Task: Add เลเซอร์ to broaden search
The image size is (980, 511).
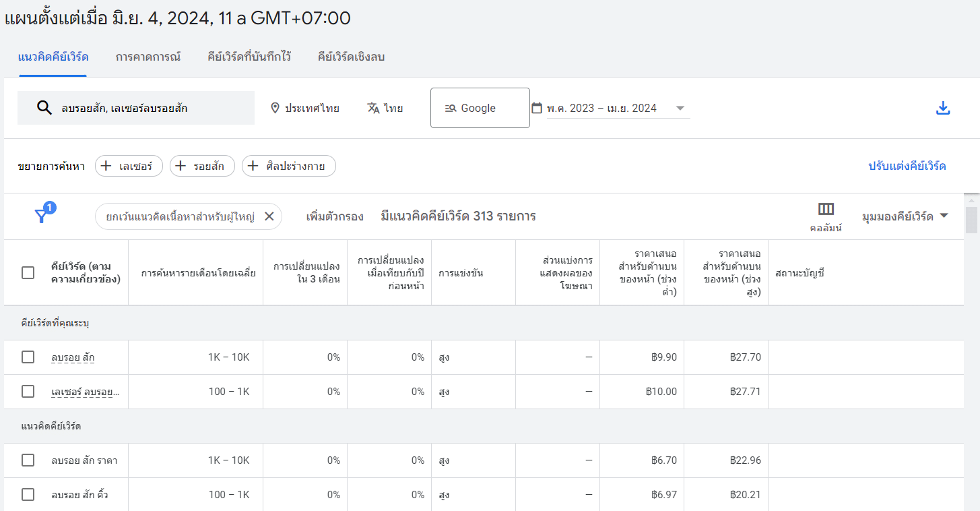Action: coord(129,166)
